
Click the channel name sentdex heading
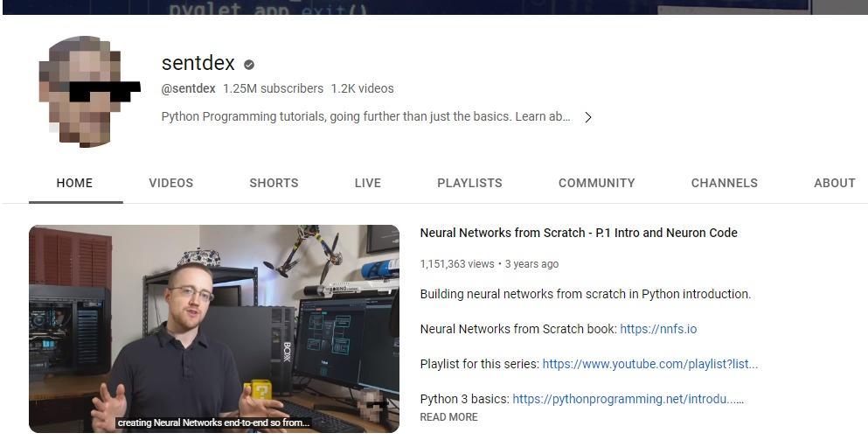pyautogui.click(x=198, y=63)
